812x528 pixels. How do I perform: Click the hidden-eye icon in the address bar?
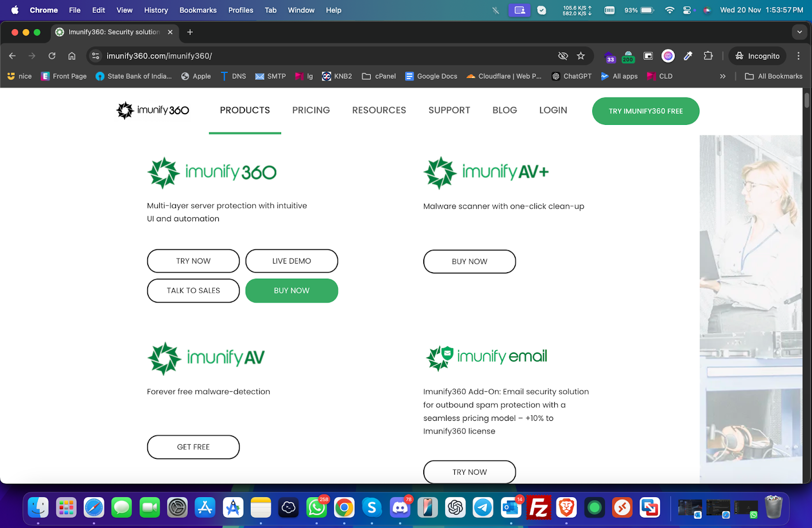click(563, 56)
